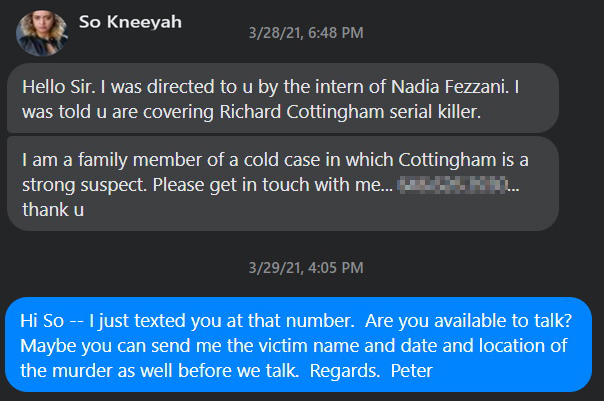The image size is (604, 401).
Task: Click the sender name So Kneeyah
Action: [x=130, y=22]
